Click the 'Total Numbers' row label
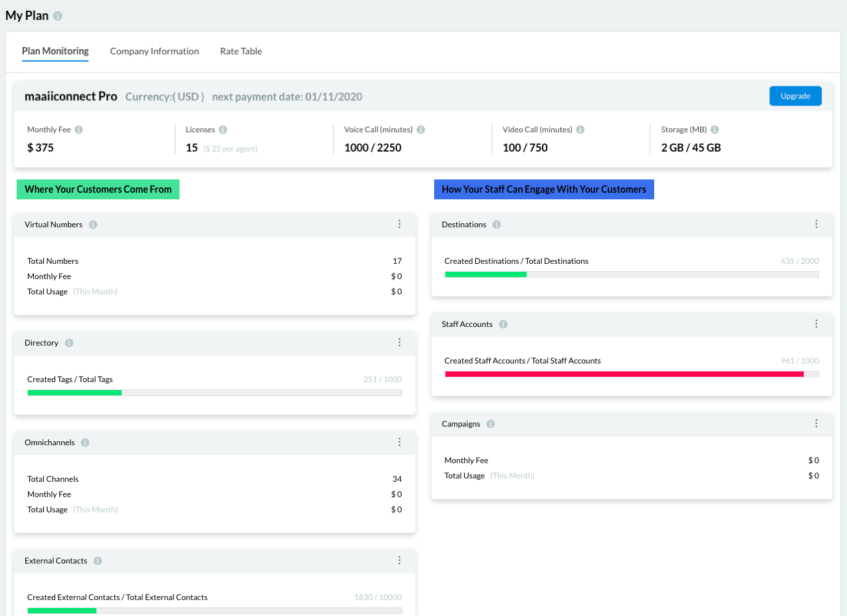The width and height of the screenshot is (847, 616). 53,261
